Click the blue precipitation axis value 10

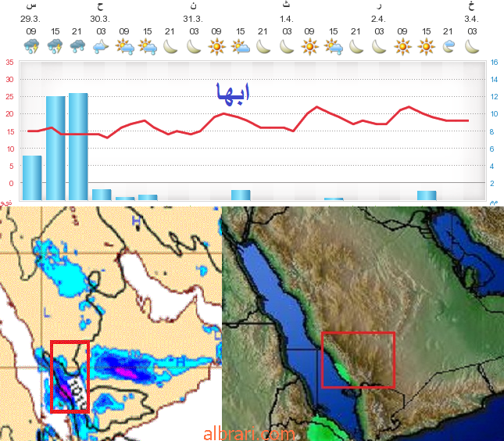494,114
